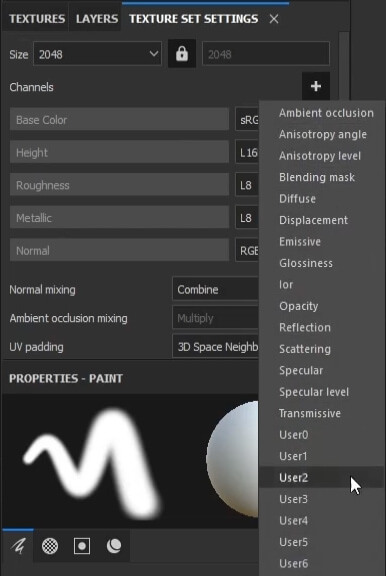Click the panel's vertical scrollbar
Viewport: 386px width, 576px height.
[344, 66]
